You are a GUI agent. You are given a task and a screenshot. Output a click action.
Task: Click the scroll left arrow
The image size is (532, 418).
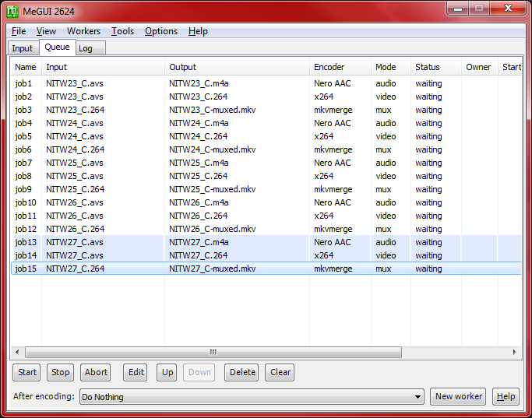tap(17, 353)
